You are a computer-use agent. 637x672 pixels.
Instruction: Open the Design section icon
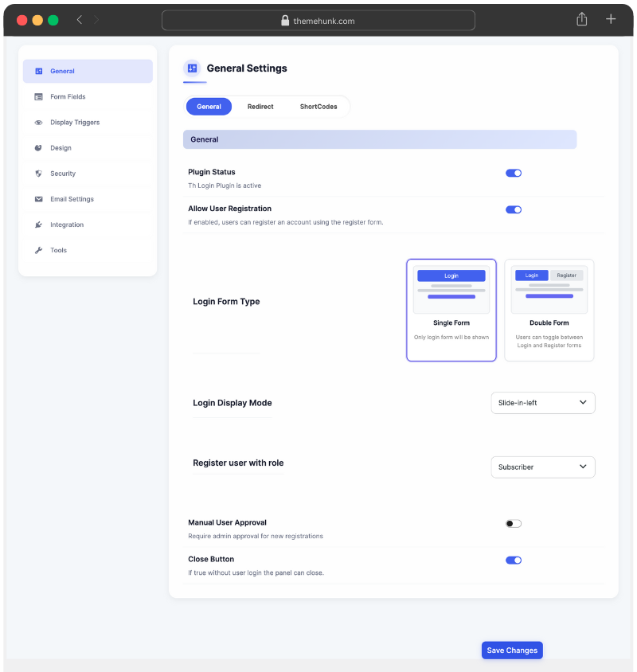38,147
